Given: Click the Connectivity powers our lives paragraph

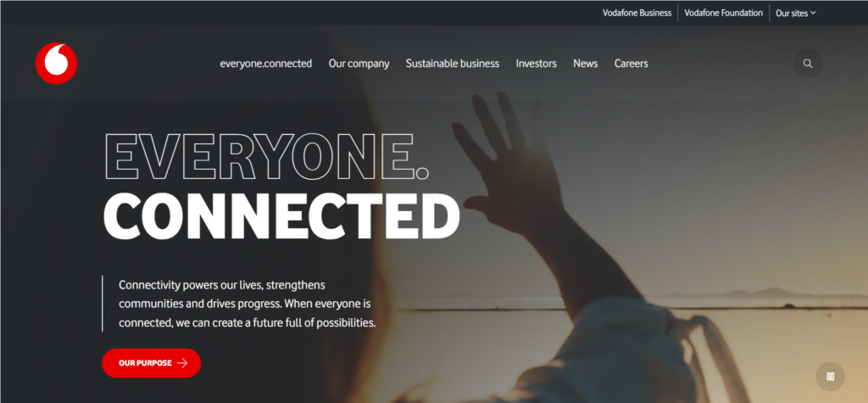Looking at the screenshot, I should 247,304.
